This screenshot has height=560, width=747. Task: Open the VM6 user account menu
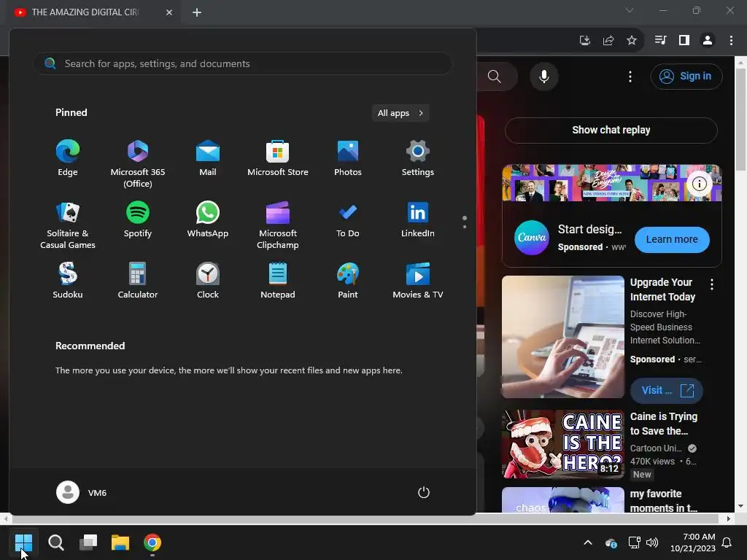[x=82, y=492]
